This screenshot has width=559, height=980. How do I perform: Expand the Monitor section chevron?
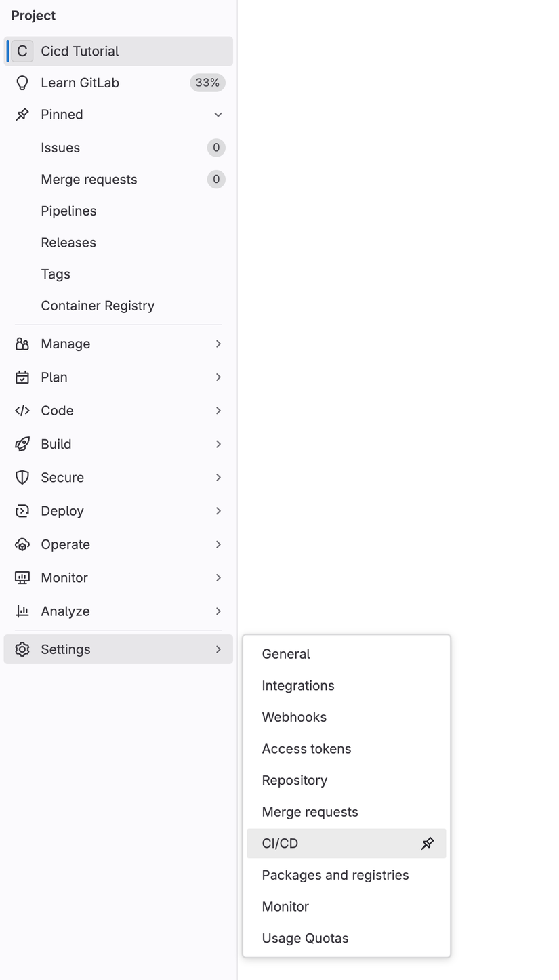coord(218,578)
